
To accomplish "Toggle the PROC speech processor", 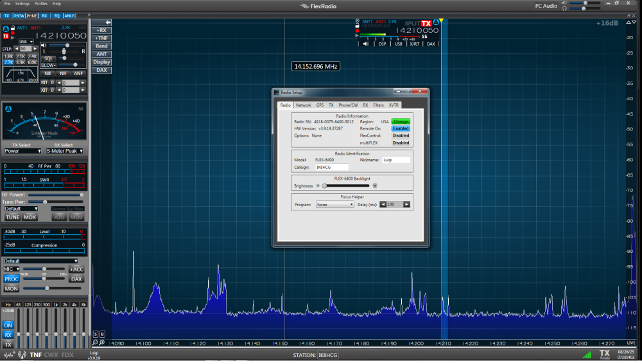I will 11,279.
